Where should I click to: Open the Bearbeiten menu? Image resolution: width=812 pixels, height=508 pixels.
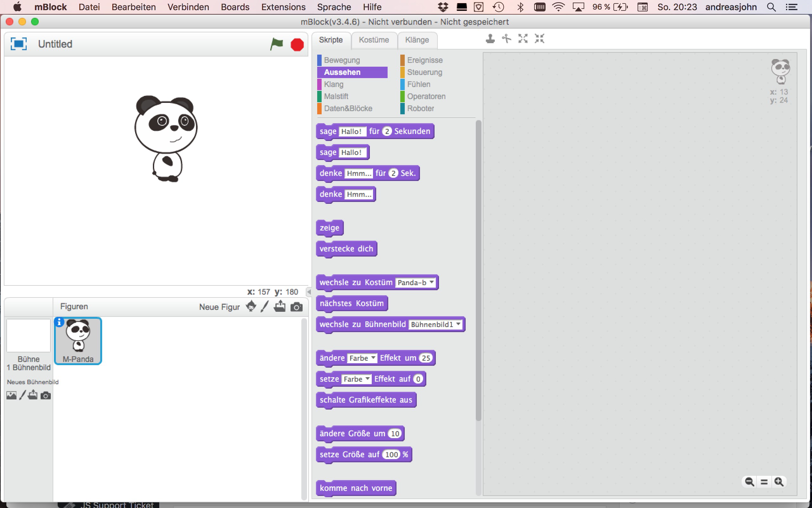tap(134, 7)
